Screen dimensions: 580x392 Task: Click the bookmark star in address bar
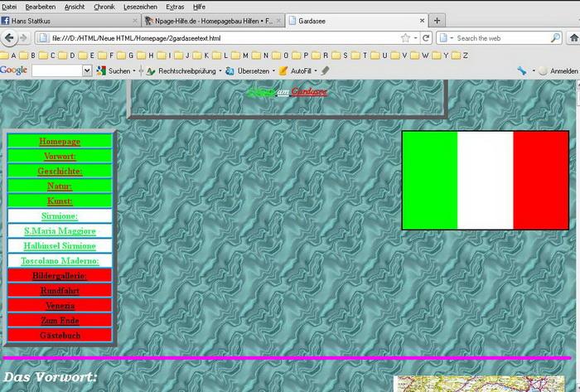tap(405, 38)
